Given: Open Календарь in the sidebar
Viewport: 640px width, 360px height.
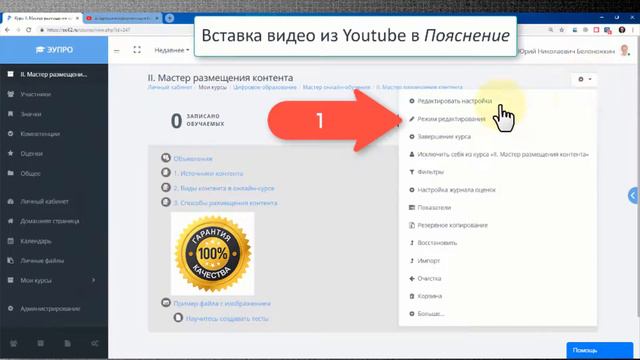Looking at the screenshot, I should tap(36, 241).
